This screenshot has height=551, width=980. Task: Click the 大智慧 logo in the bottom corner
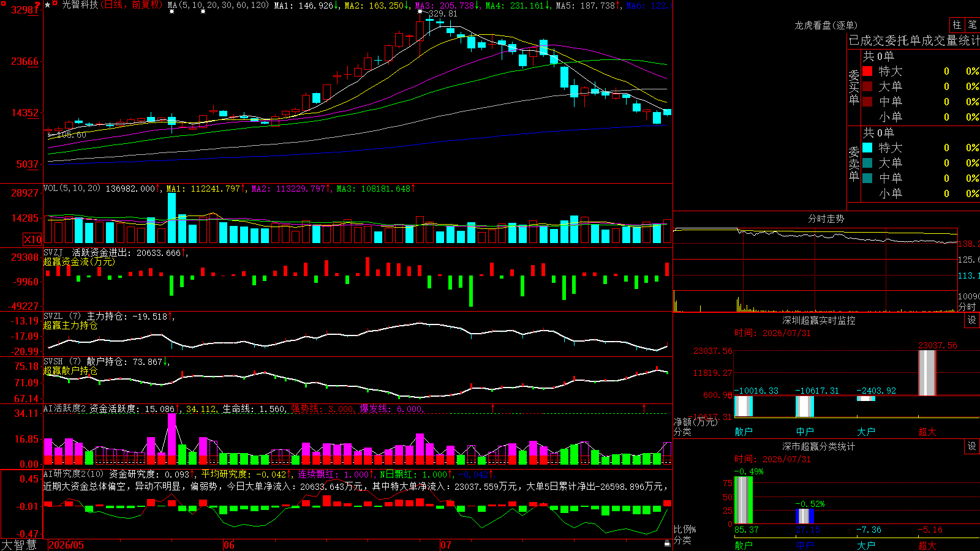point(19,545)
